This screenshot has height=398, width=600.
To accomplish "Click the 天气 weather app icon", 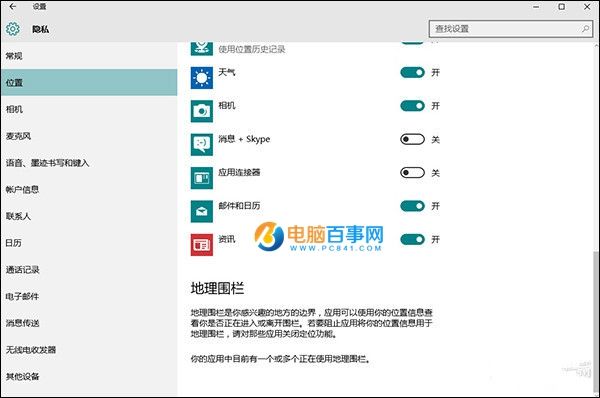I will pyautogui.click(x=202, y=78).
